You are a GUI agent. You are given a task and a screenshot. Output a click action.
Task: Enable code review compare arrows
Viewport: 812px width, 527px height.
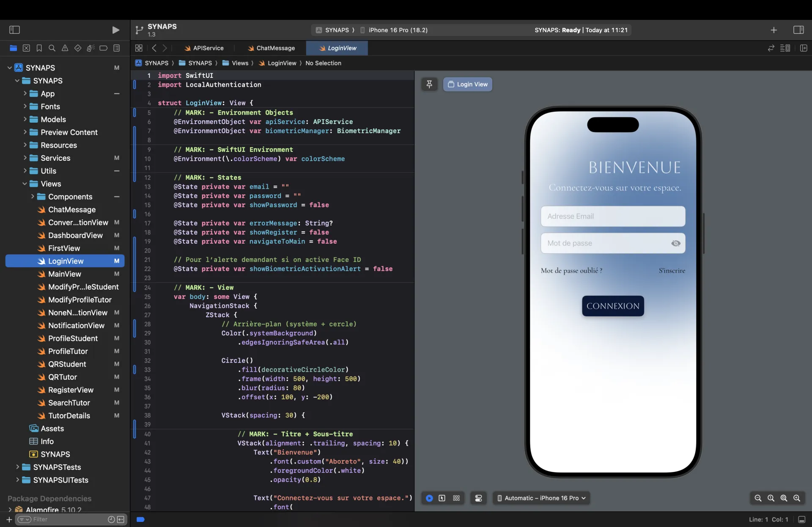[771, 48]
